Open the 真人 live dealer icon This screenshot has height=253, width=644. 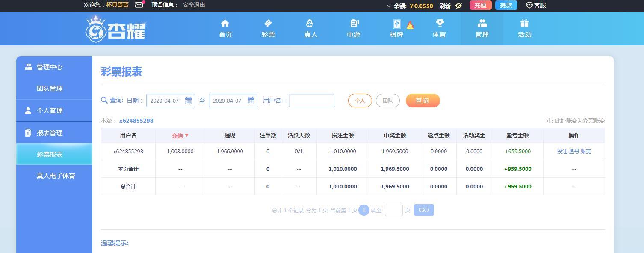point(310,23)
